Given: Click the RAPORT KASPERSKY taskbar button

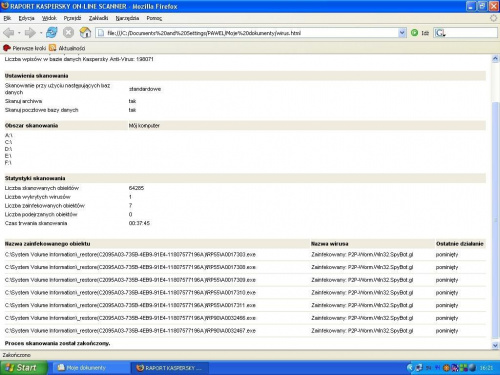Looking at the screenshot, I should point(170,368).
